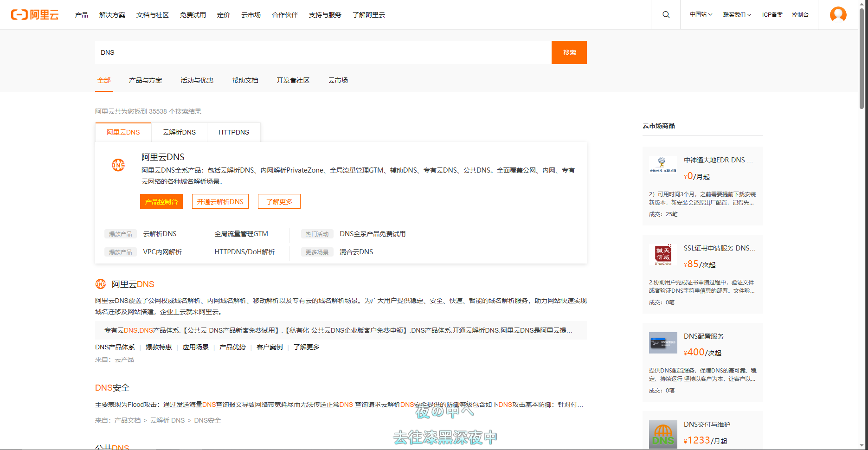
Task: Click the orange 搜索 button
Action: pos(569,52)
